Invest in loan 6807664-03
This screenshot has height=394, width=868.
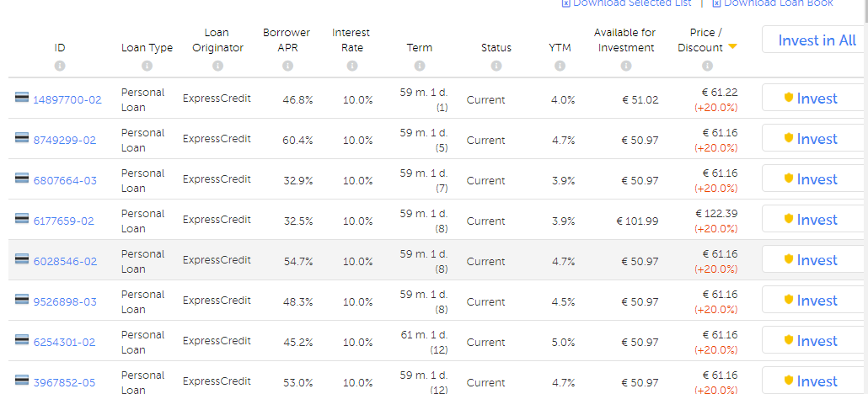810,179
